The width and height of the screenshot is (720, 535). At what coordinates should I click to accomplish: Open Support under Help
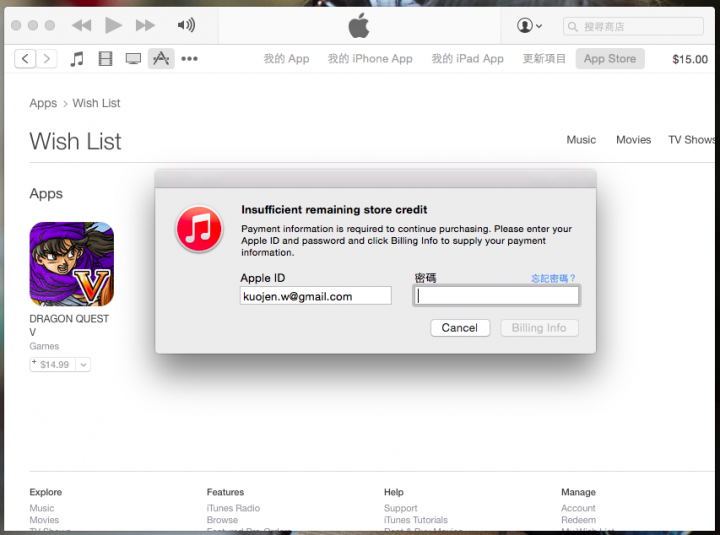[x=401, y=508]
